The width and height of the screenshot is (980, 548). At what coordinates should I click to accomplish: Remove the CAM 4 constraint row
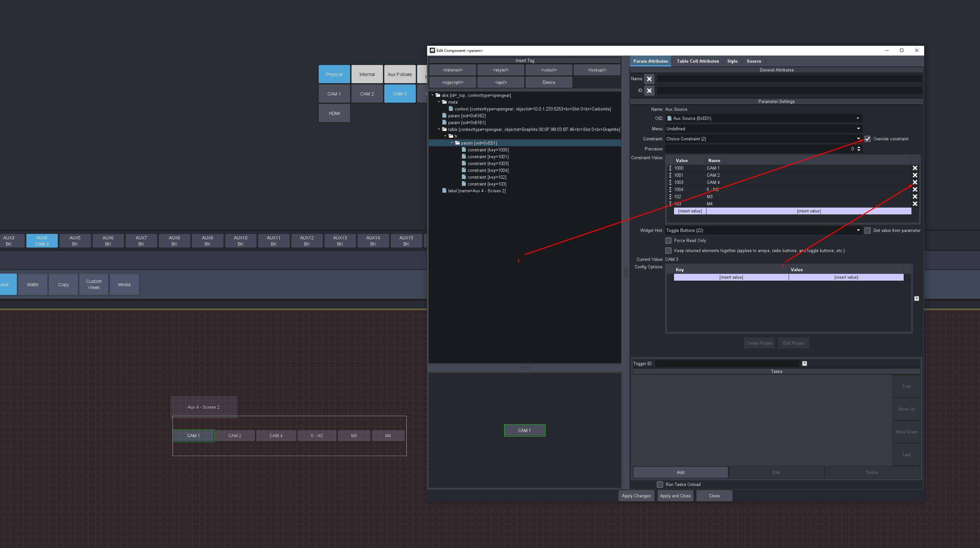click(915, 182)
